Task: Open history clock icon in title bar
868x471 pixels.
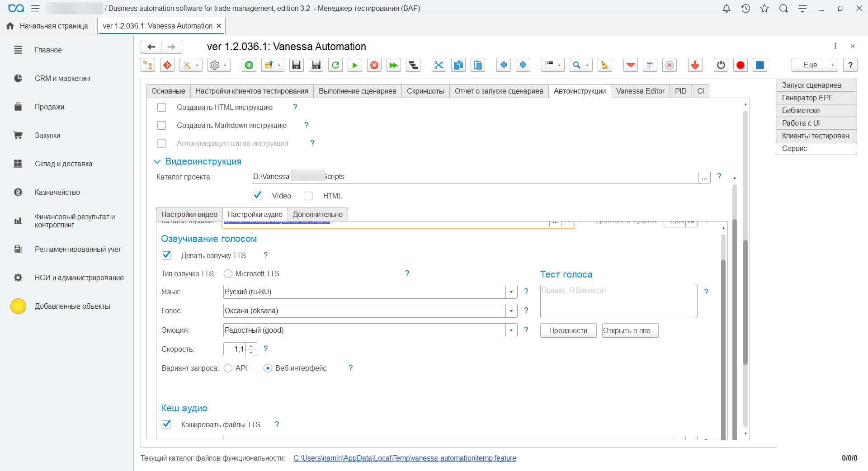Action: pos(745,8)
